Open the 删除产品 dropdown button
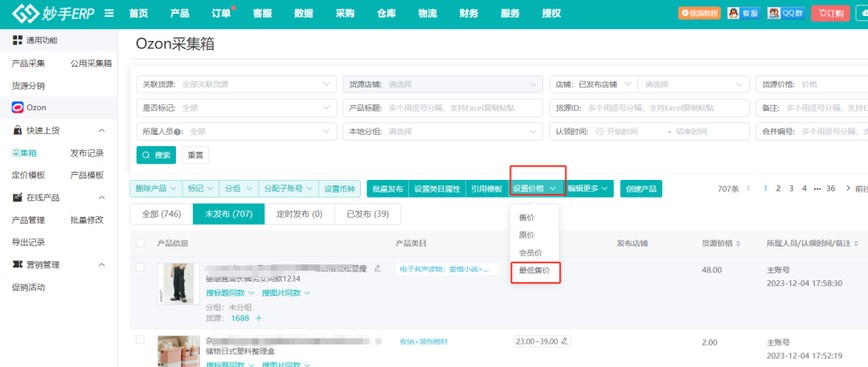The width and height of the screenshot is (868, 367). click(156, 189)
